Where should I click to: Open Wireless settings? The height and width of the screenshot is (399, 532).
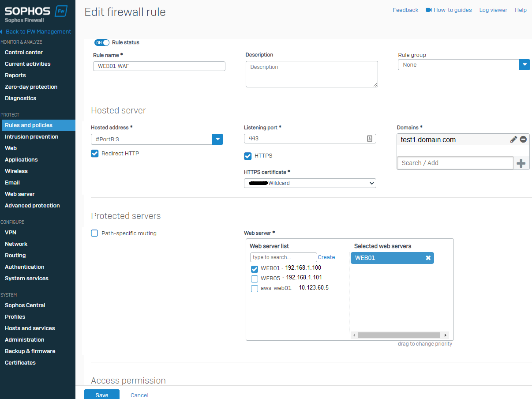pyautogui.click(x=16, y=171)
